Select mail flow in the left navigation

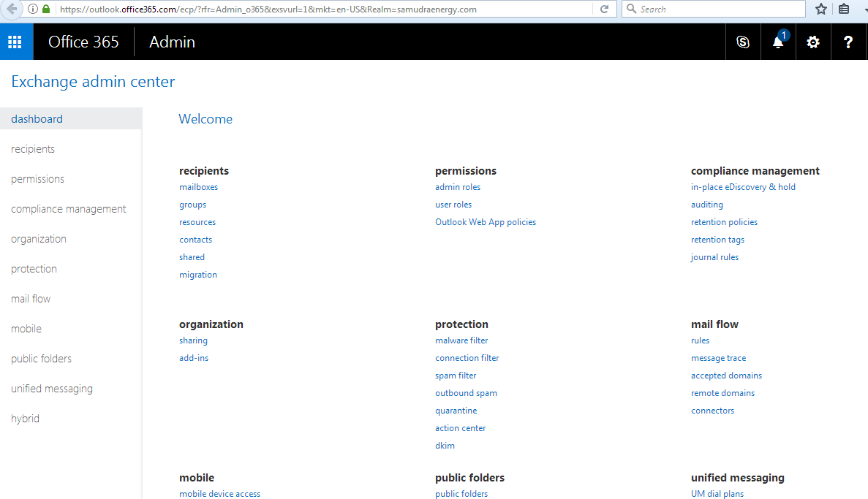31,299
